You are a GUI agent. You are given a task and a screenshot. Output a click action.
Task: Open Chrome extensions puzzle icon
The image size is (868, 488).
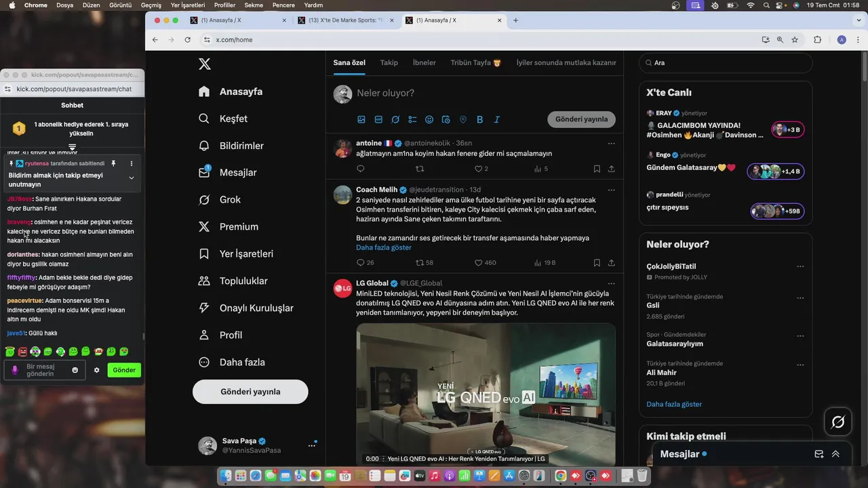pos(818,40)
